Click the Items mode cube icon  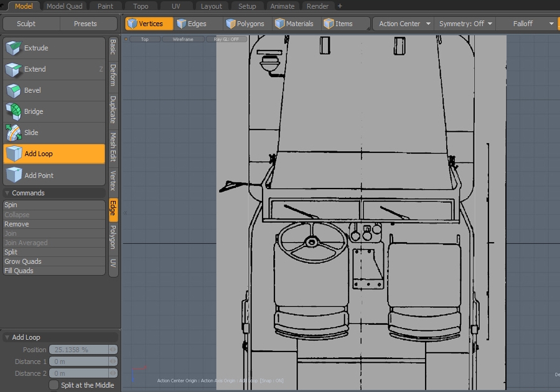pos(329,24)
